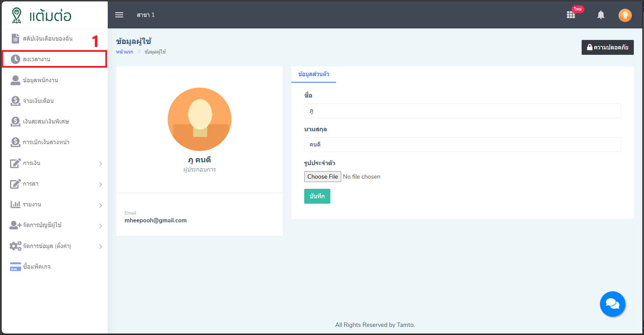644x335 pixels.
Task: Expand the การเงิน menu chevron
Action: [101, 164]
